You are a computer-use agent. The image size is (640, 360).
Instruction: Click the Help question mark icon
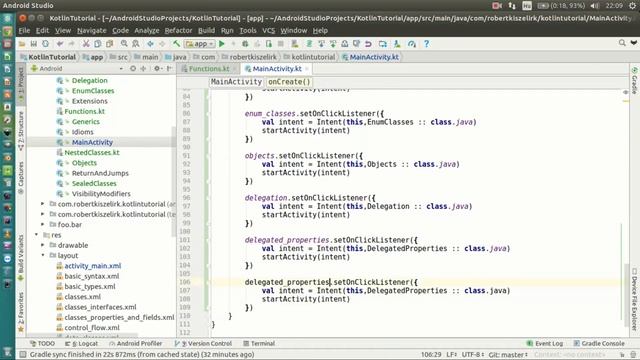coord(426,44)
